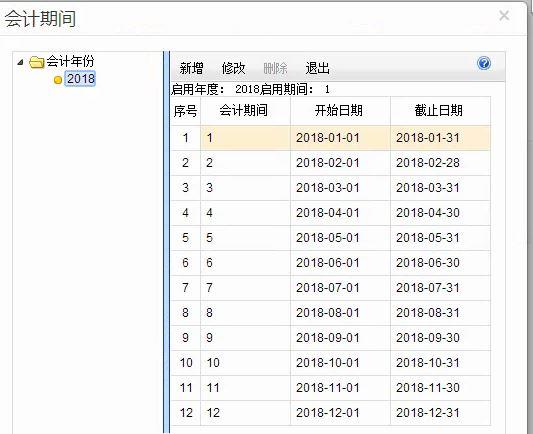This screenshot has height=434, width=533.
Task: Click the 开始日期 column header
Action: 340,111
